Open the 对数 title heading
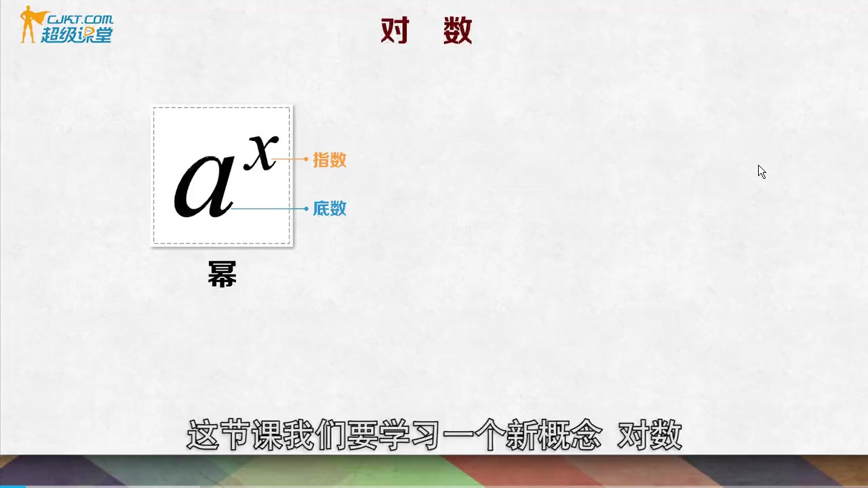The height and width of the screenshot is (488, 868). point(426,30)
